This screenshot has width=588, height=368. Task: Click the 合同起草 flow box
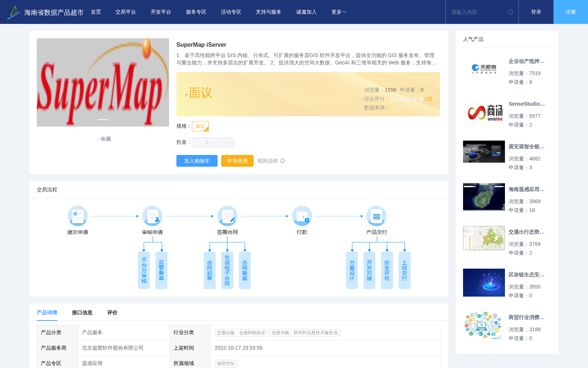point(209,270)
